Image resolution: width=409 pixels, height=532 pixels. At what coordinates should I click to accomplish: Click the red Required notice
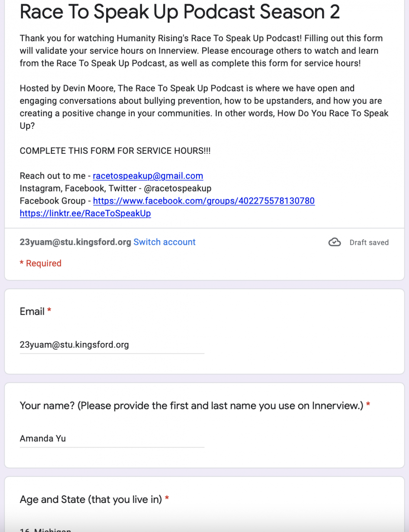(41, 263)
